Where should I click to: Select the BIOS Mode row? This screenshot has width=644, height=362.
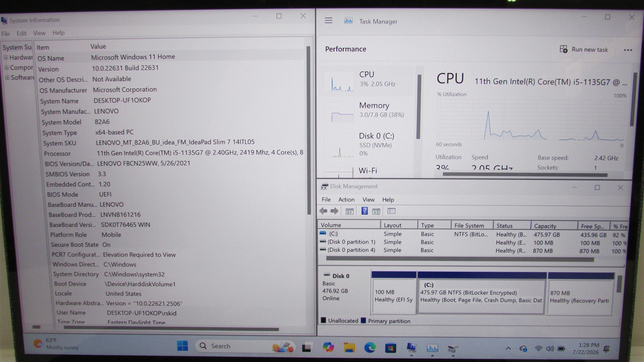pyautogui.click(x=175, y=194)
